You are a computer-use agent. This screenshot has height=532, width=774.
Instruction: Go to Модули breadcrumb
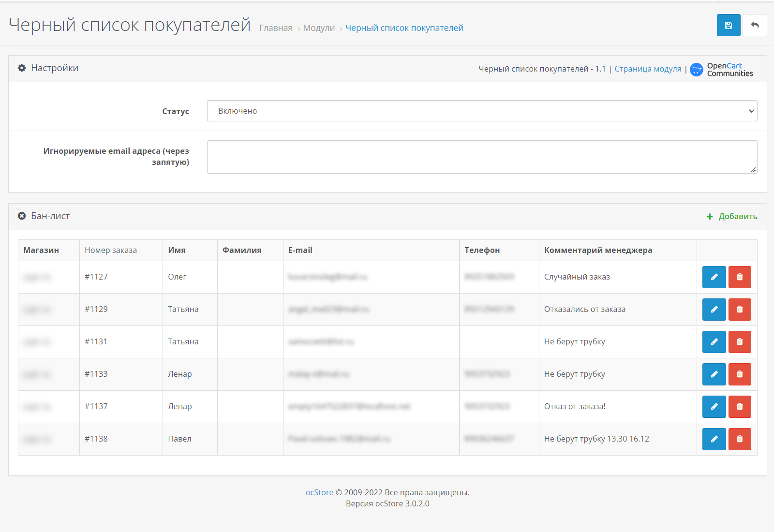(x=319, y=28)
